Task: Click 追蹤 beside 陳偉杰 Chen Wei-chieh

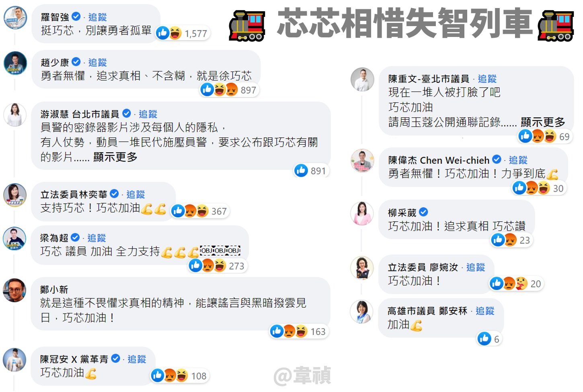Action: 518,160
